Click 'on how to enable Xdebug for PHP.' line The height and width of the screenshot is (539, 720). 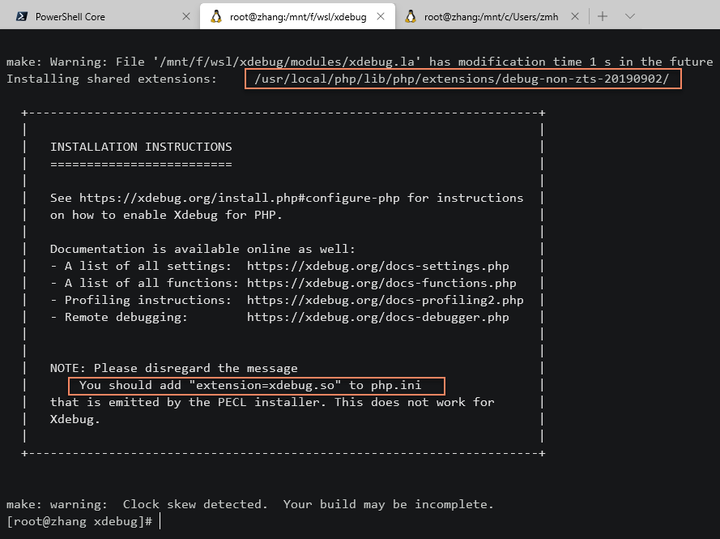coord(166,215)
